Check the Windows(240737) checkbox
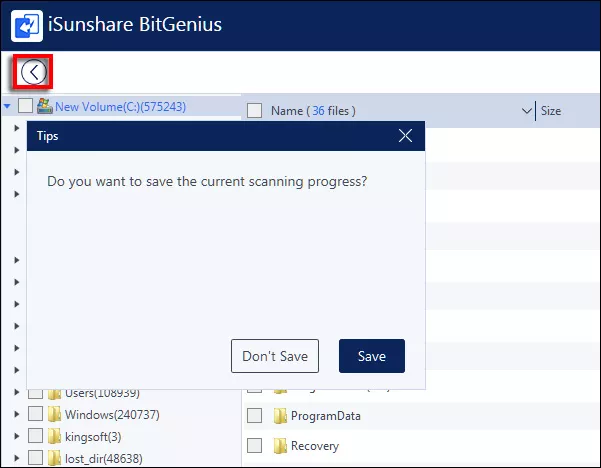601x468 pixels. point(36,414)
